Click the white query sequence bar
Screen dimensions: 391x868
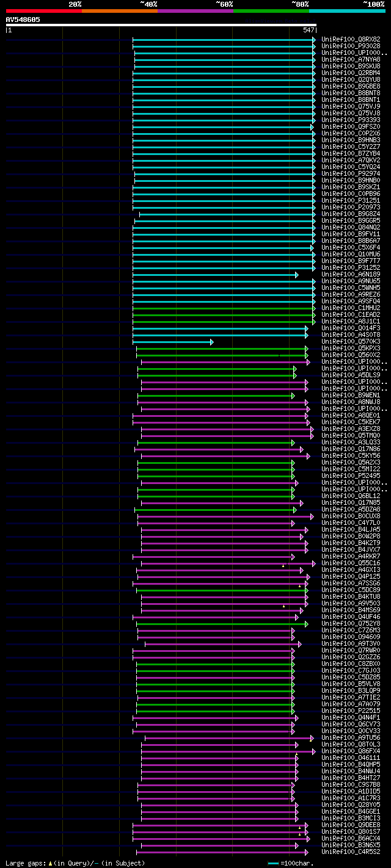click(x=161, y=25)
